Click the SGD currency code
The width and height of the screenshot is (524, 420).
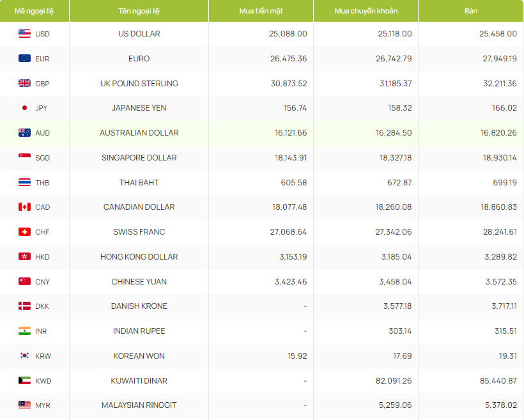(43, 158)
